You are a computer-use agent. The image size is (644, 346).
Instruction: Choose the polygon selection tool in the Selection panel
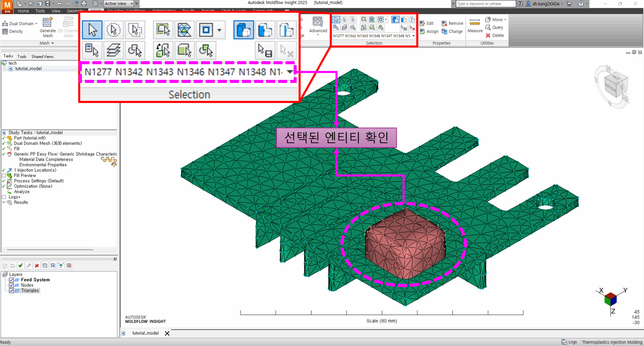(353, 19)
